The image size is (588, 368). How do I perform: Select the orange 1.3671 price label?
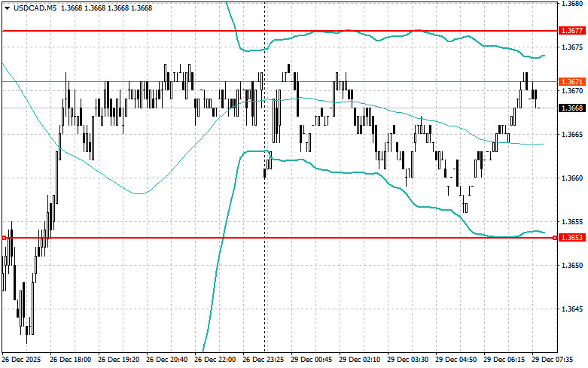pos(572,82)
